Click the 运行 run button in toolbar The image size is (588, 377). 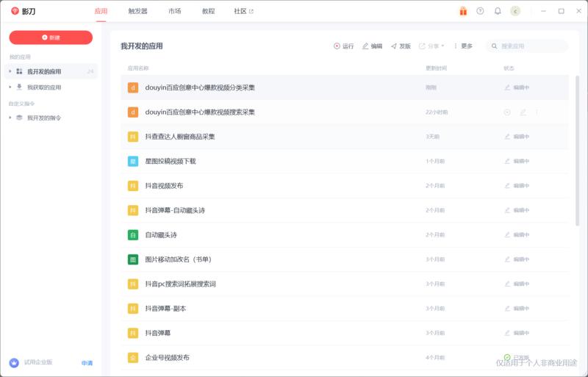(343, 46)
